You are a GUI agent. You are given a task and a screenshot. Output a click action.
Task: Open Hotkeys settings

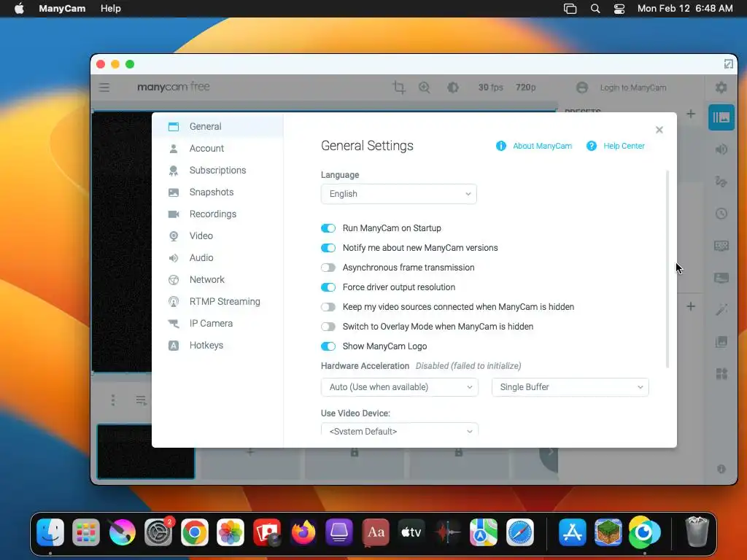click(217, 345)
